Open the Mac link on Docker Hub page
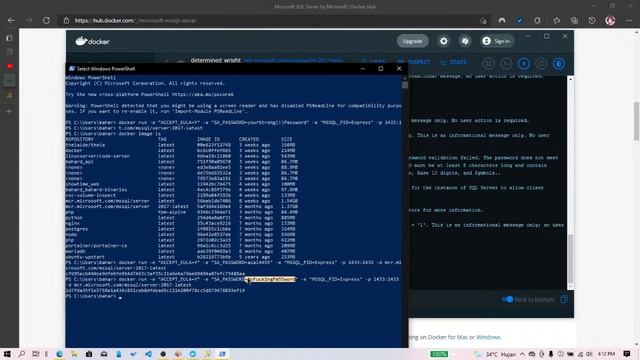Viewport: 640px width, 360px height. point(462,337)
